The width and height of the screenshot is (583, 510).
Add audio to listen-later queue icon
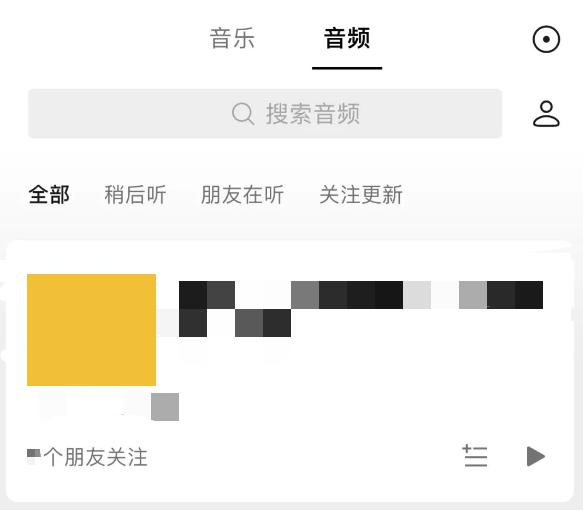pos(475,456)
